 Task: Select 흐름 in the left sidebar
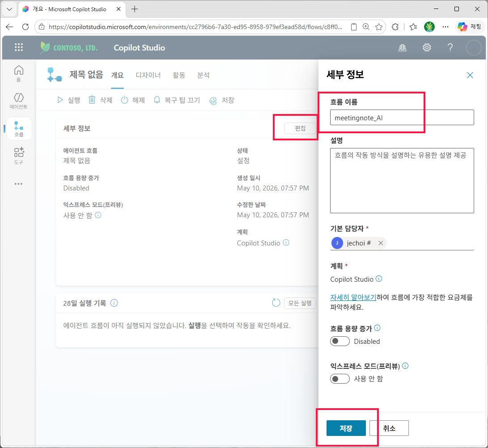click(x=19, y=129)
